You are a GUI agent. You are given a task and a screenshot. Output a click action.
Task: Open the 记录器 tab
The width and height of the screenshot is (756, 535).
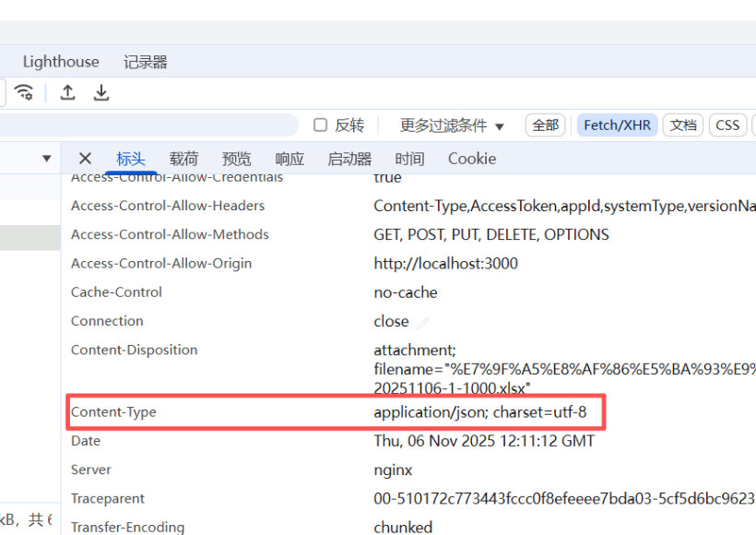(x=145, y=62)
